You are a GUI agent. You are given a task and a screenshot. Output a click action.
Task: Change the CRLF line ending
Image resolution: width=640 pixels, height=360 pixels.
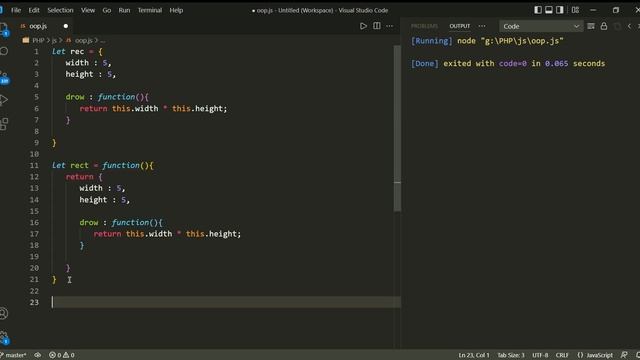(x=562, y=355)
